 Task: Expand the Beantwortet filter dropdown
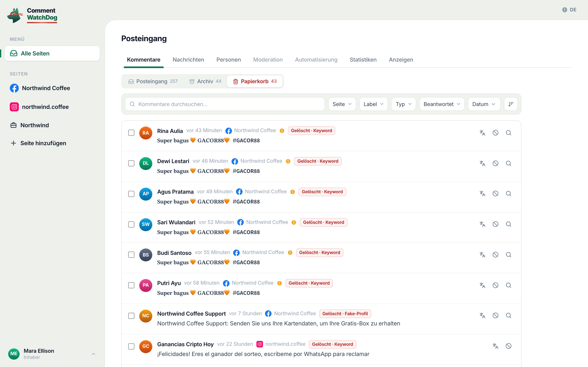point(442,104)
